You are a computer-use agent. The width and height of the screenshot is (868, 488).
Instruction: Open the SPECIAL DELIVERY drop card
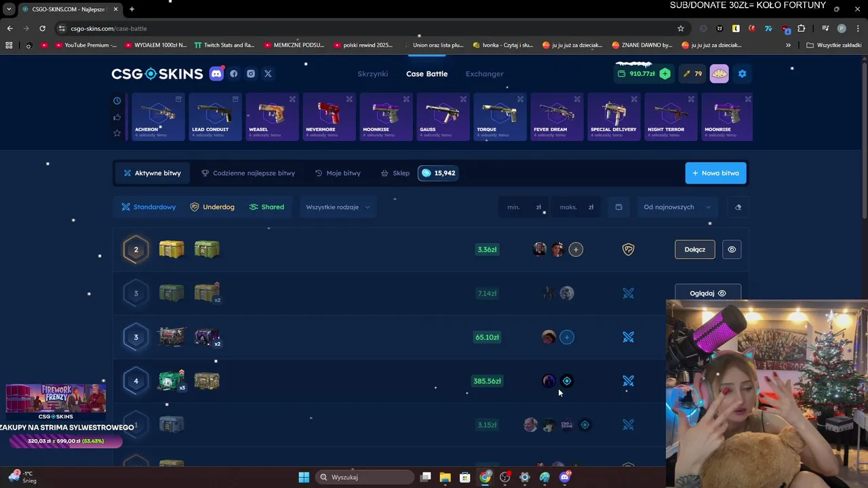(614, 117)
